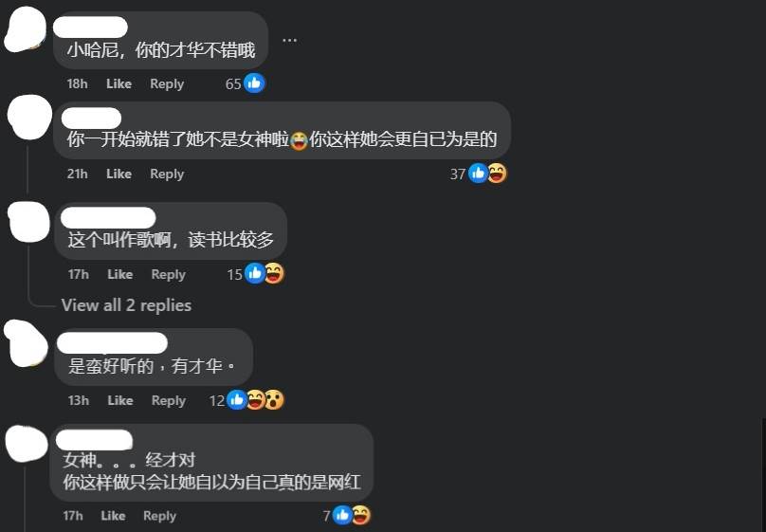Like the 18h comment

pos(119,83)
